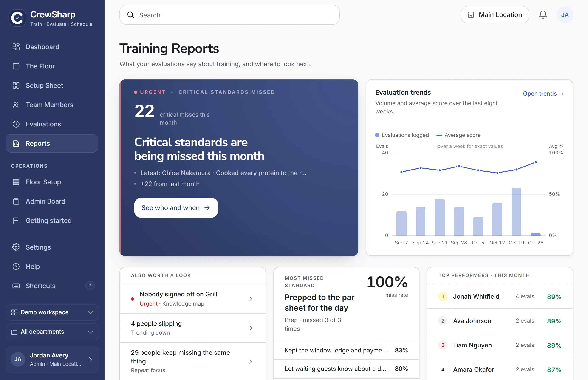Click the red Urgent dot beside Grill
The width and height of the screenshot is (588, 380).
(x=133, y=299)
